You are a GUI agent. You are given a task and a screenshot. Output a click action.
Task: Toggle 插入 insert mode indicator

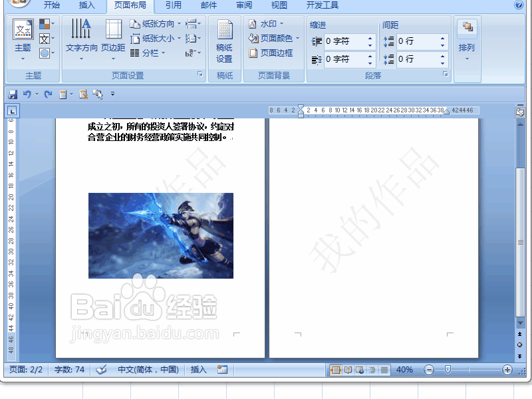click(198, 370)
